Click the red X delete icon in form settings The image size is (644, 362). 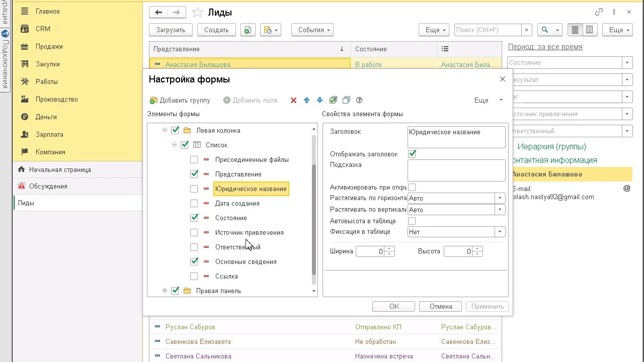click(293, 101)
